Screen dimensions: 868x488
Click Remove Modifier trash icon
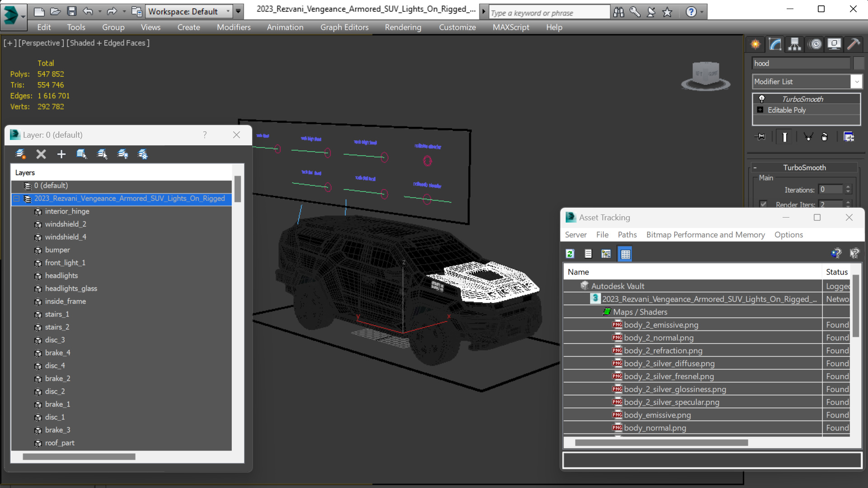[825, 137]
